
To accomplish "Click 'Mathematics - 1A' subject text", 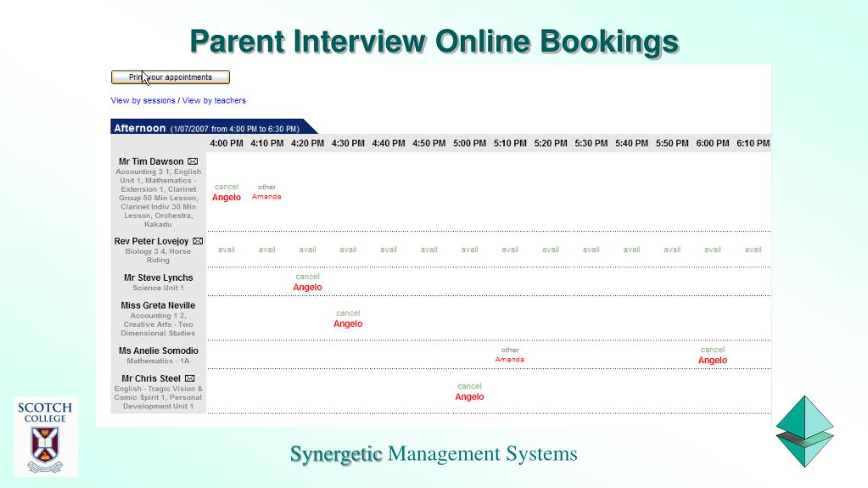I will 159,362.
